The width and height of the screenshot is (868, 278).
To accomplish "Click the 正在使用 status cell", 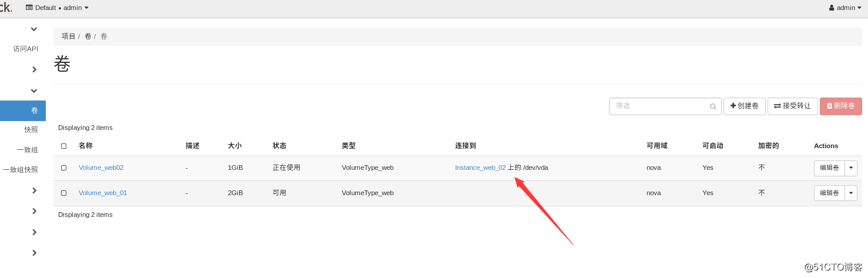I will click(287, 168).
